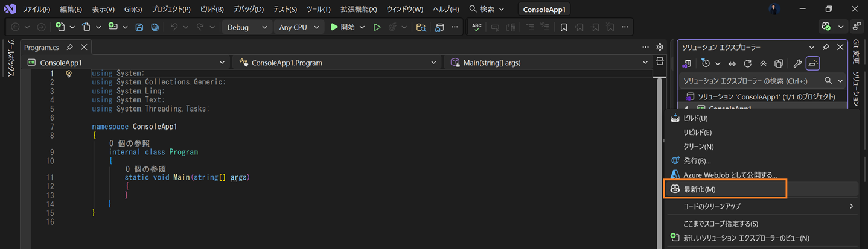Toggle auto-hide pin on Solution Explorer
This screenshot has width=868, height=249.
click(x=826, y=47)
